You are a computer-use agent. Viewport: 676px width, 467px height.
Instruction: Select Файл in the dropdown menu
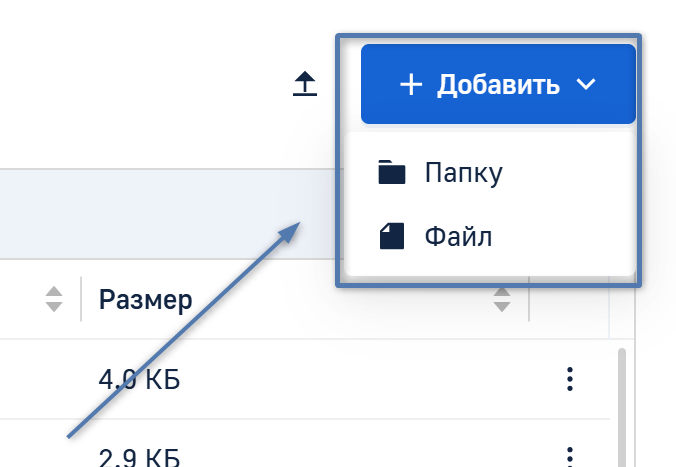click(458, 237)
